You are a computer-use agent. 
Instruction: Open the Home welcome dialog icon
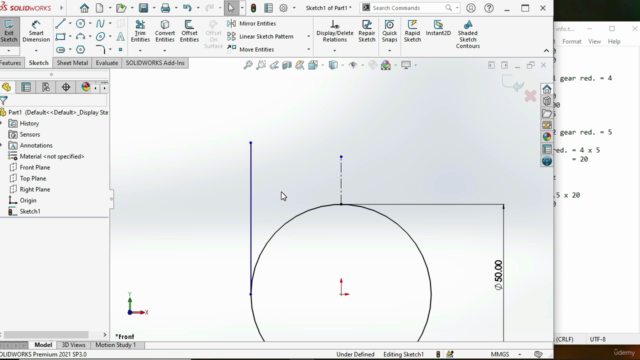click(84, 8)
